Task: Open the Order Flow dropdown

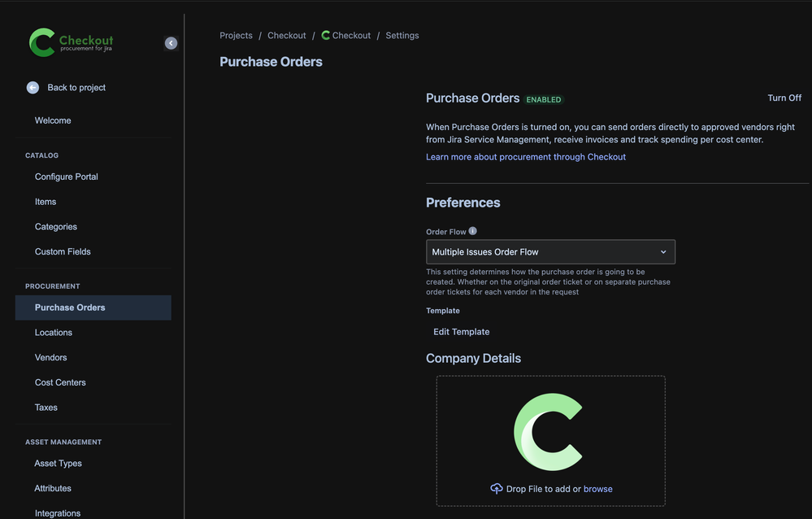Action: click(x=550, y=252)
